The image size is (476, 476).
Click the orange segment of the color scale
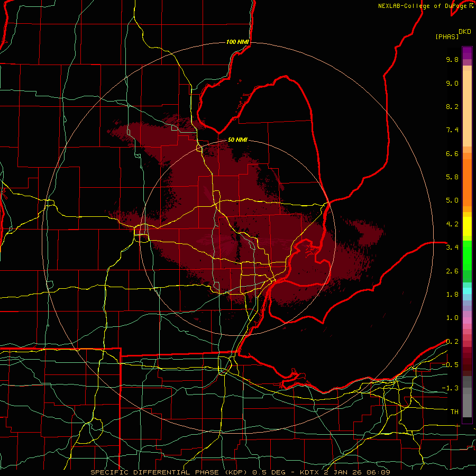467,182
